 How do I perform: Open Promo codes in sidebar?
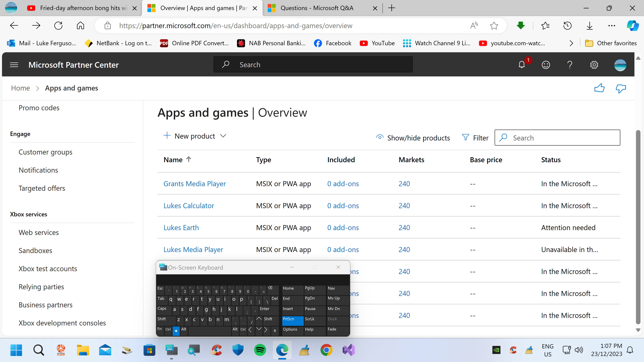[39, 108]
